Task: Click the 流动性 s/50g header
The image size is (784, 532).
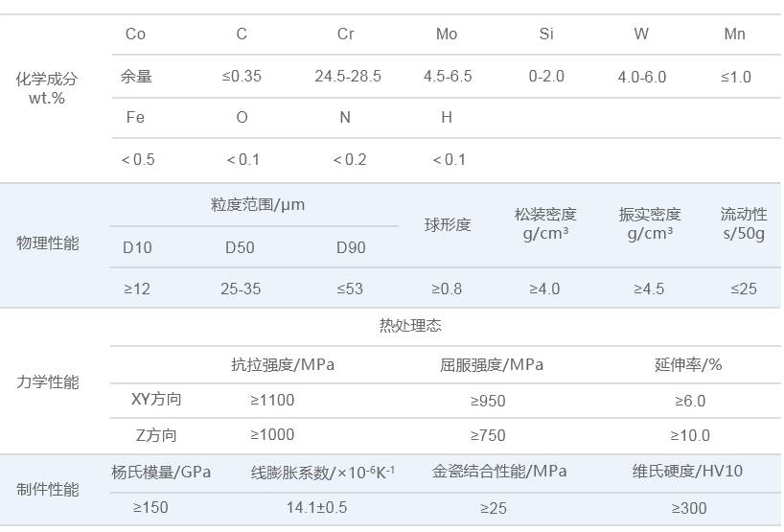Action: pos(744,224)
